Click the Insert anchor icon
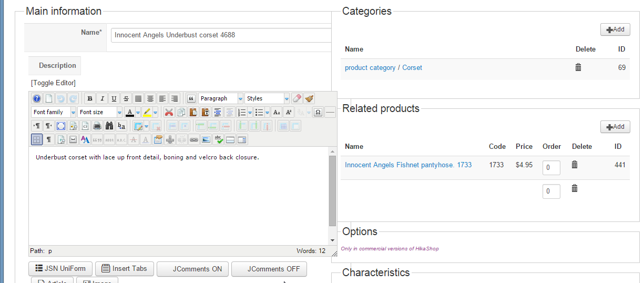Viewport: 644px width, 283px height. click(x=170, y=139)
